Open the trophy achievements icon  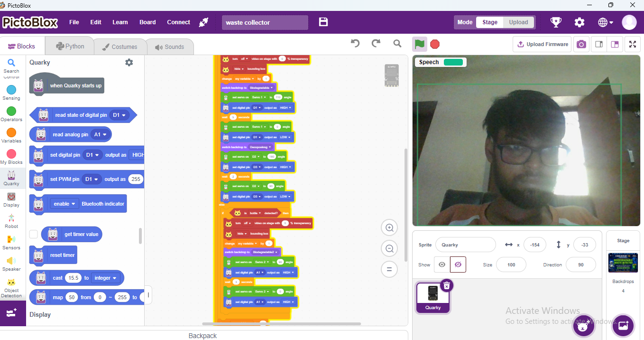tap(556, 22)
